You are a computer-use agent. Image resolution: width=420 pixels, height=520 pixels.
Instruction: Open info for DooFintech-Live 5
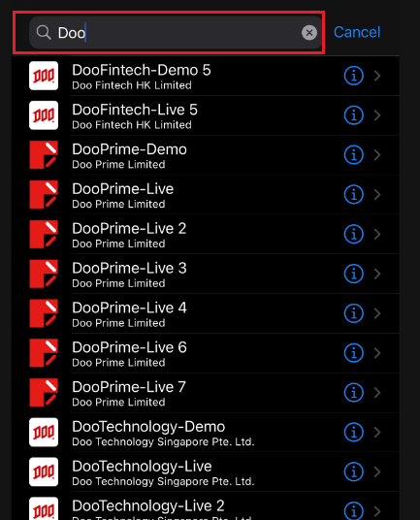354,115
